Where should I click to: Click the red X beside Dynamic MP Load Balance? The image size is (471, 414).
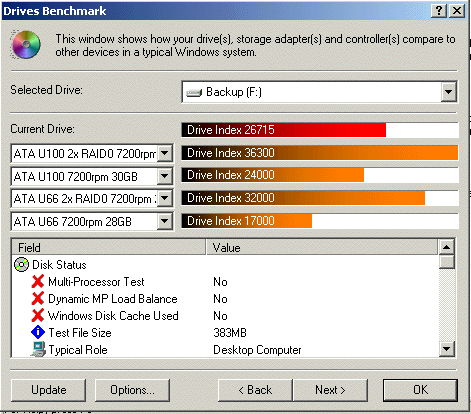click(38, 298)
